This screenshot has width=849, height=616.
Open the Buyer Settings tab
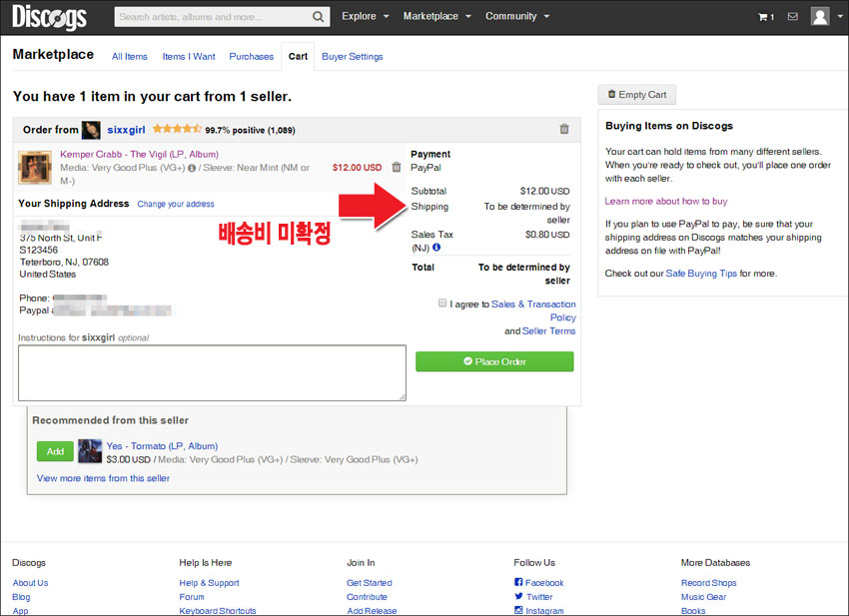coord(352,56)
